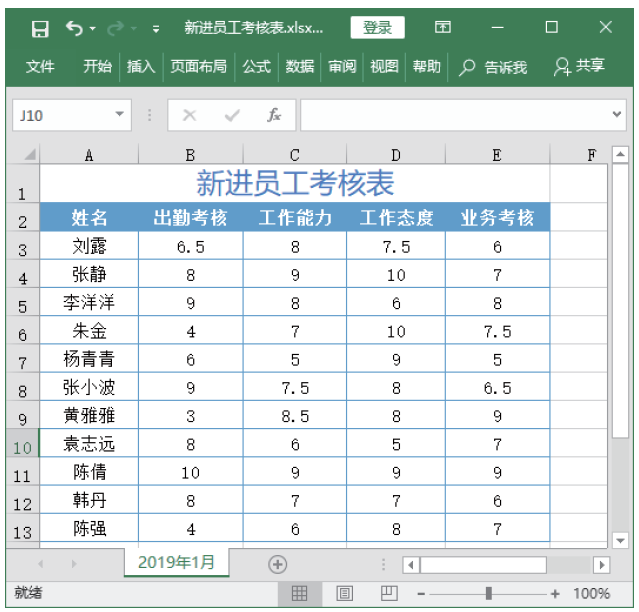639x612 pixels.
Task: Click the Insert Function fx icon
Action: click(274, 115)
